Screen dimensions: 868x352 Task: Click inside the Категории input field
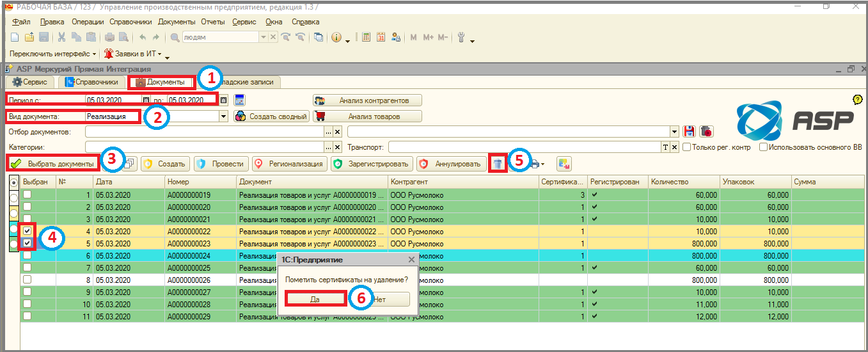pyautogui.click(x=205, y=147)
